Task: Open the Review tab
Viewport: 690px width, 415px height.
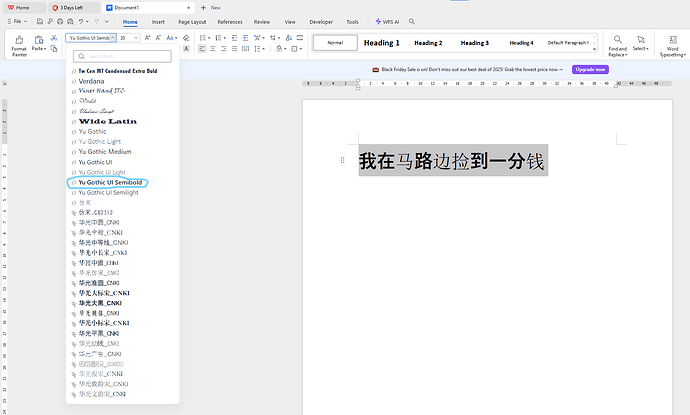Action: tap(262, 22)
